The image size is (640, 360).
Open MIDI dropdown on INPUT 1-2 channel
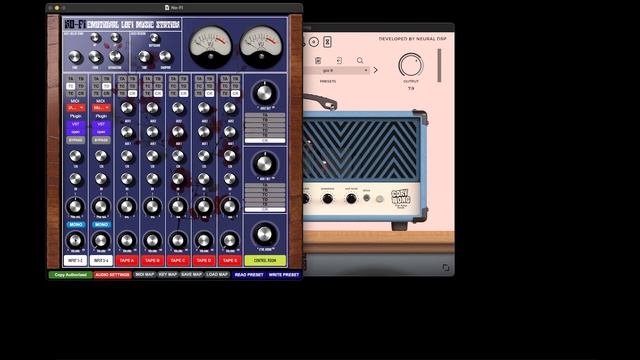(76, 108)
